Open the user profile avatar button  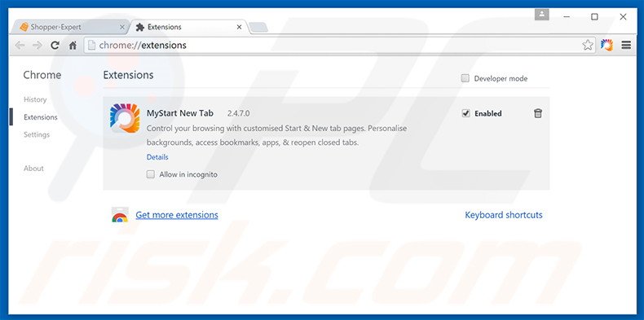[x=542, y=15]
